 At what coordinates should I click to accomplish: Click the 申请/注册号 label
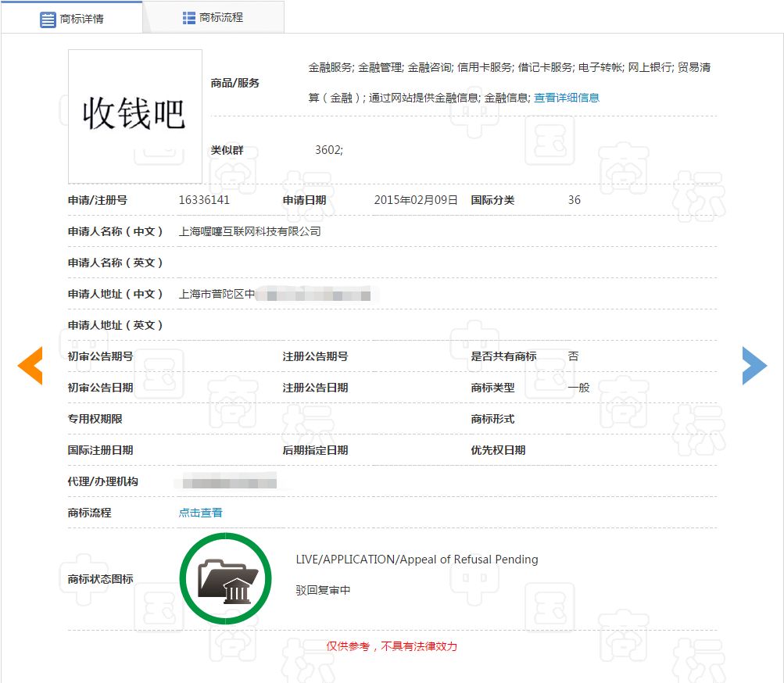point(98,200)
